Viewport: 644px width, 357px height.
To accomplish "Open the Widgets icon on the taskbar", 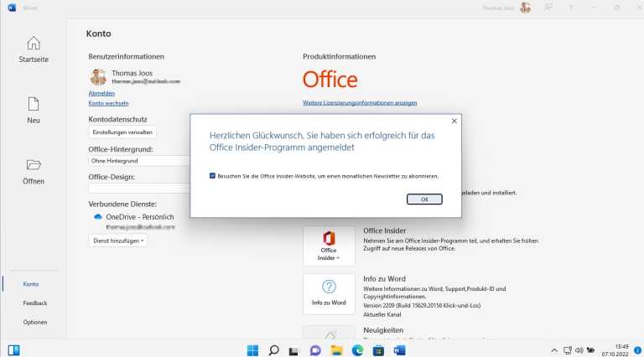I will coord(13,350).
